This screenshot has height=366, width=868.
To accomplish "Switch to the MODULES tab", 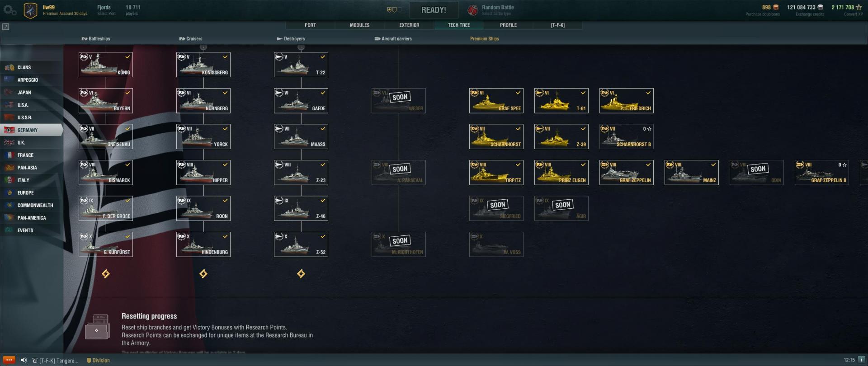I will click(x=359, y=25).
